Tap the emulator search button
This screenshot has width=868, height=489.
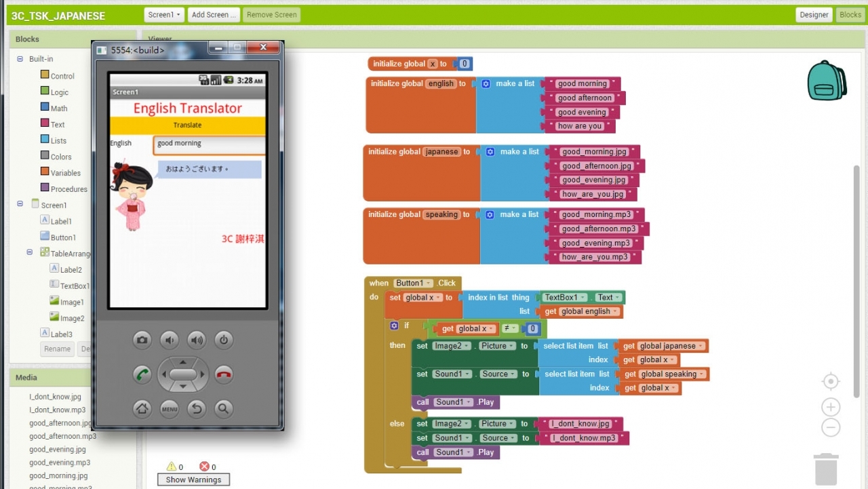[x=223, y=408]
